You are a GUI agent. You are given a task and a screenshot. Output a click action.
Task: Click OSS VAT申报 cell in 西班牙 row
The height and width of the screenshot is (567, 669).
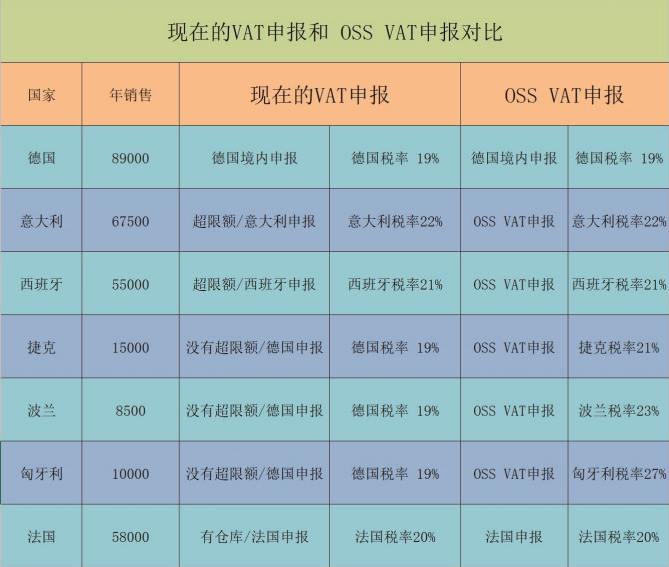[x=514, y=284]
